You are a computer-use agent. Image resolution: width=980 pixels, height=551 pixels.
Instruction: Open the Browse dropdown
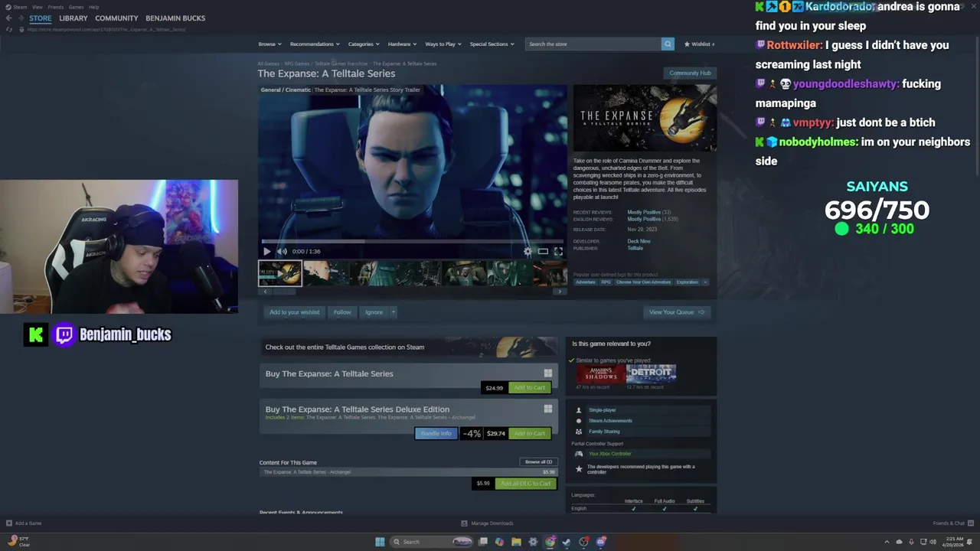click(269, 44)
